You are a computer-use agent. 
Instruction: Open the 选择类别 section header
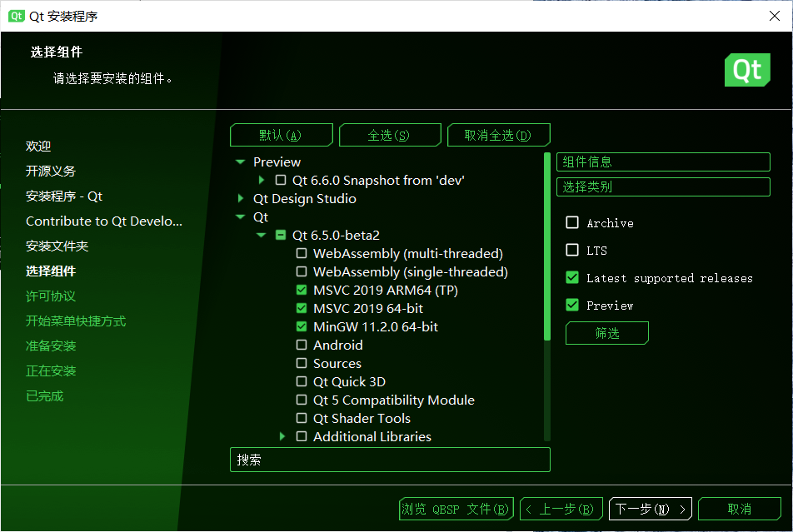click(x=663, y=187)
